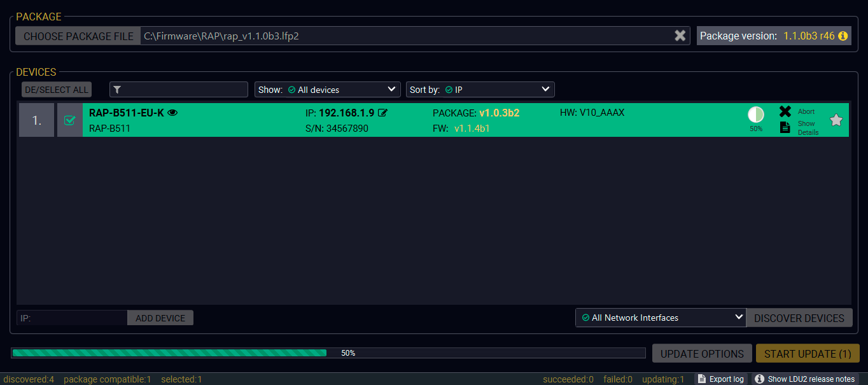
Task: Click the device filter text field
Action: pyautogui.click(x=179, y=90)
